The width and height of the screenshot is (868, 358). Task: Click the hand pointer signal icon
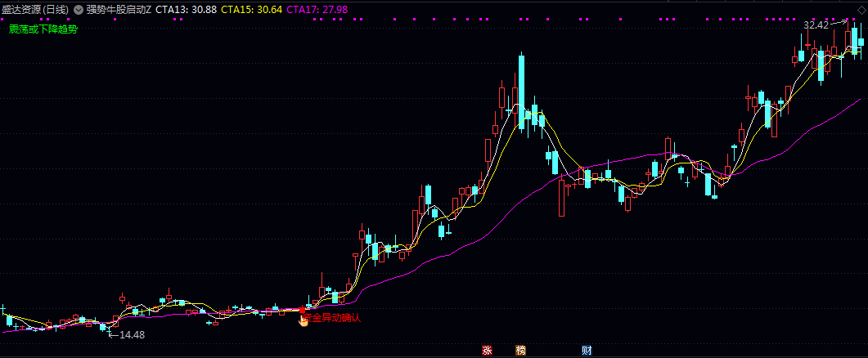pos(304,320)
